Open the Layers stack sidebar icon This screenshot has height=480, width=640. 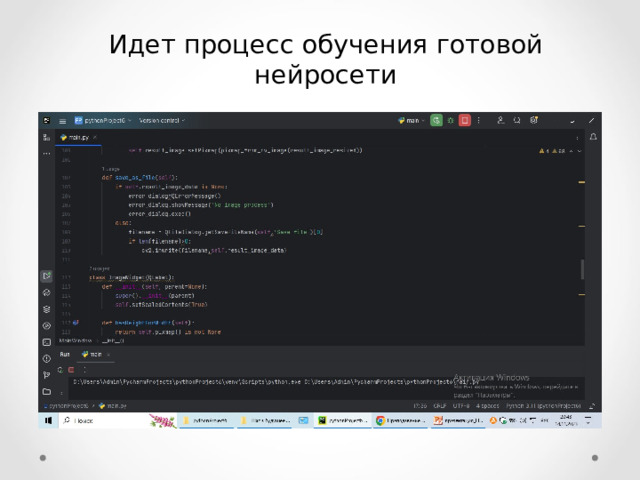pyautogui.click(x=47, y=309)
